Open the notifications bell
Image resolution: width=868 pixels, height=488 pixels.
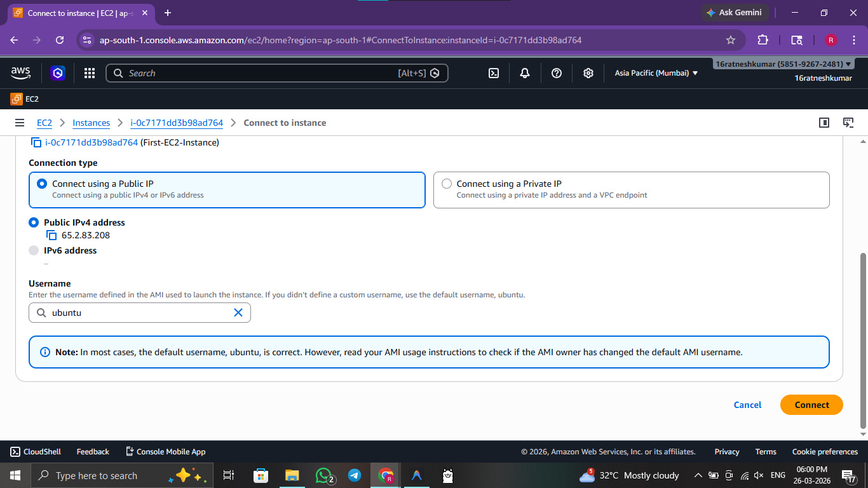[525, 73]
